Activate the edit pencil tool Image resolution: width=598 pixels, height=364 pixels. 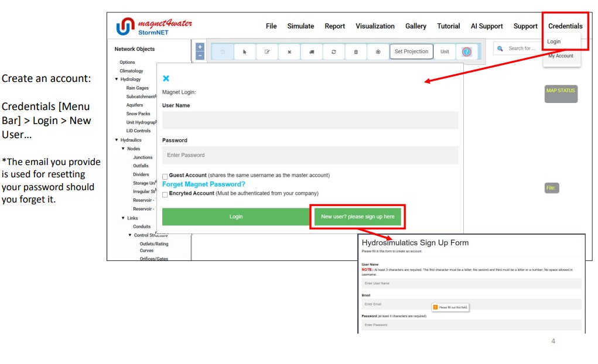pos(267,52)
